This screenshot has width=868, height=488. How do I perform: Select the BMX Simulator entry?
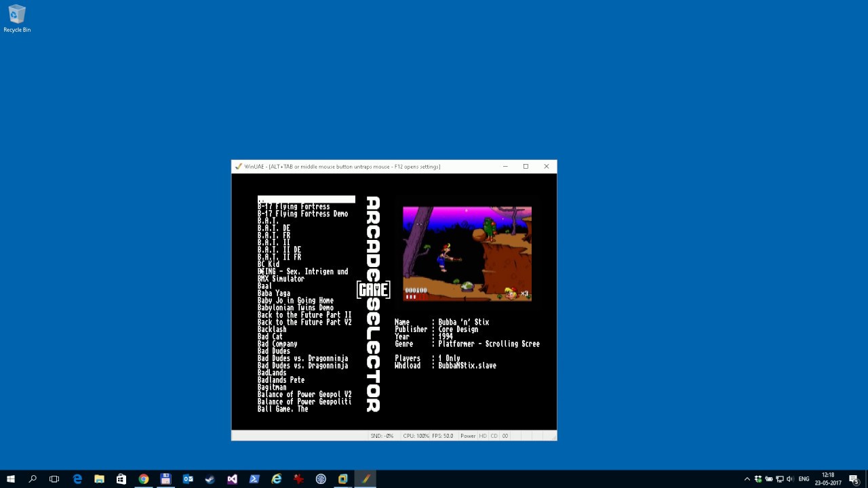(281, 279)
